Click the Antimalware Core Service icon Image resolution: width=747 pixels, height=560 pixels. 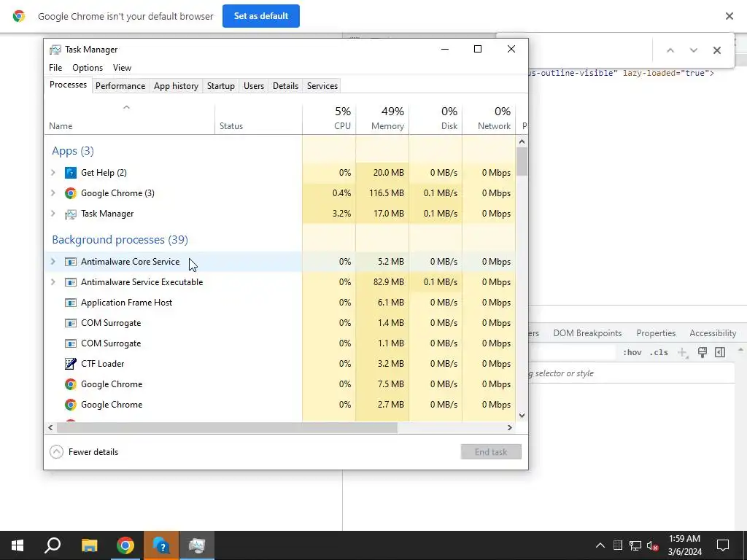(x=71, y=262)
